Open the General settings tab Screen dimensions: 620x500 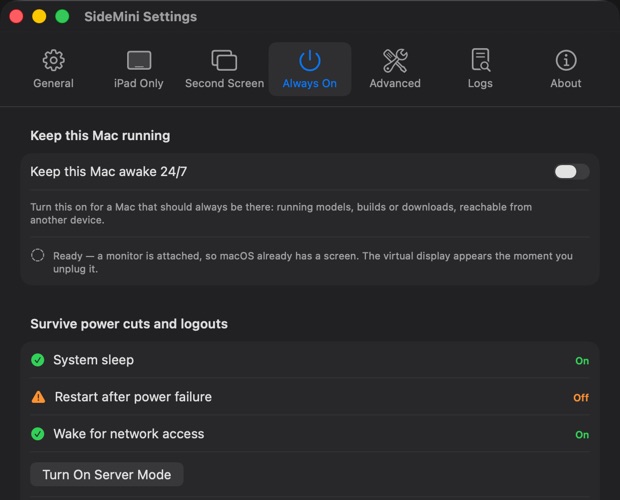53,69
